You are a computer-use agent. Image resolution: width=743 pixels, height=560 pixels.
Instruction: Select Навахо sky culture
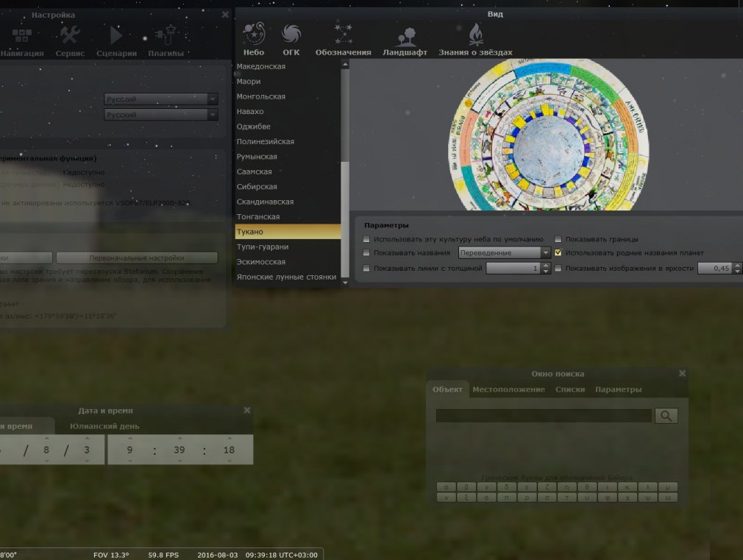point(288,111)
